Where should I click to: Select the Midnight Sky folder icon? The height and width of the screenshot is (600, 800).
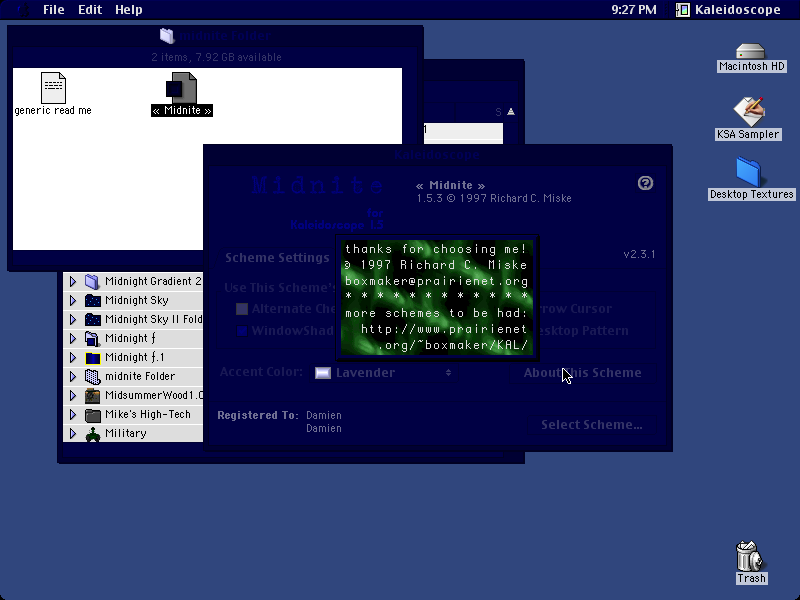pos(92,301)
